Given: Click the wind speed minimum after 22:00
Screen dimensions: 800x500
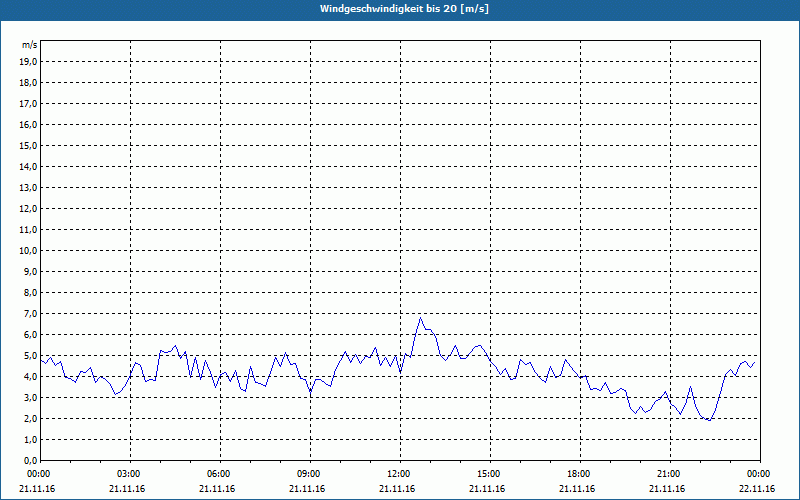Looking at the screenshot, I should click(709, 420).
